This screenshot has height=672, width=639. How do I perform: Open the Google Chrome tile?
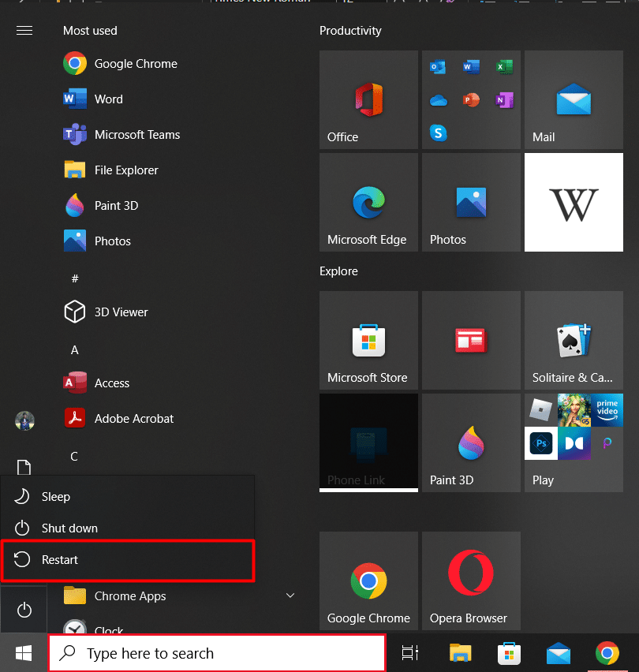click(368, 581)
